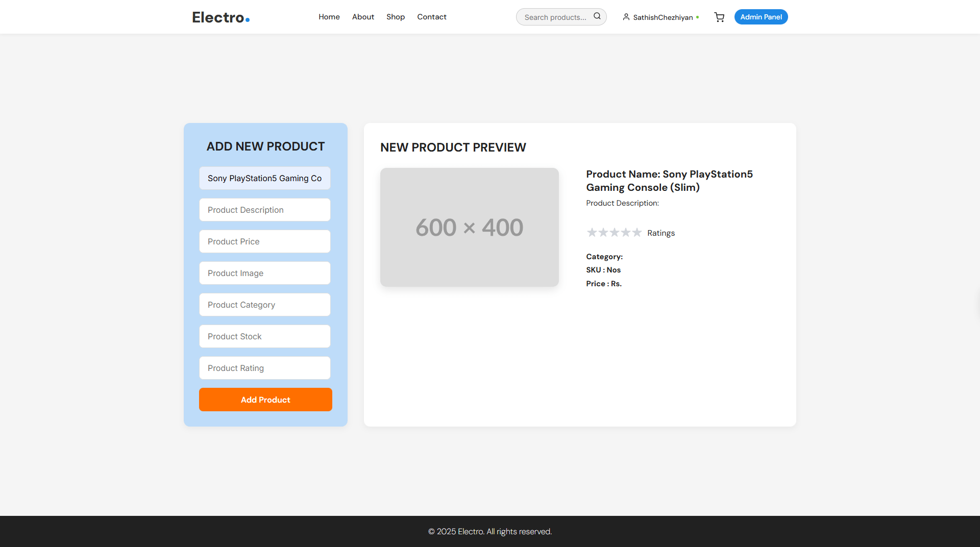Click the user profile icon
980x547 pixels.
point(626,17)
